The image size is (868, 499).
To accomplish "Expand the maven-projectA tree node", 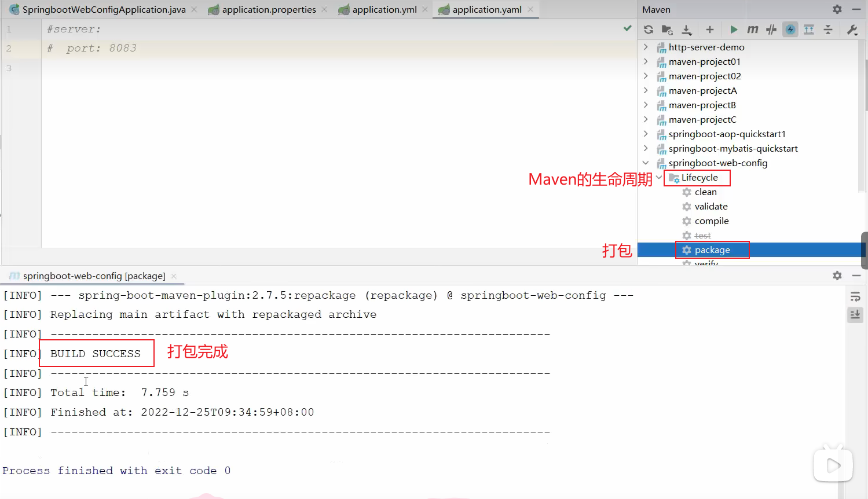I will click(646, 90).
